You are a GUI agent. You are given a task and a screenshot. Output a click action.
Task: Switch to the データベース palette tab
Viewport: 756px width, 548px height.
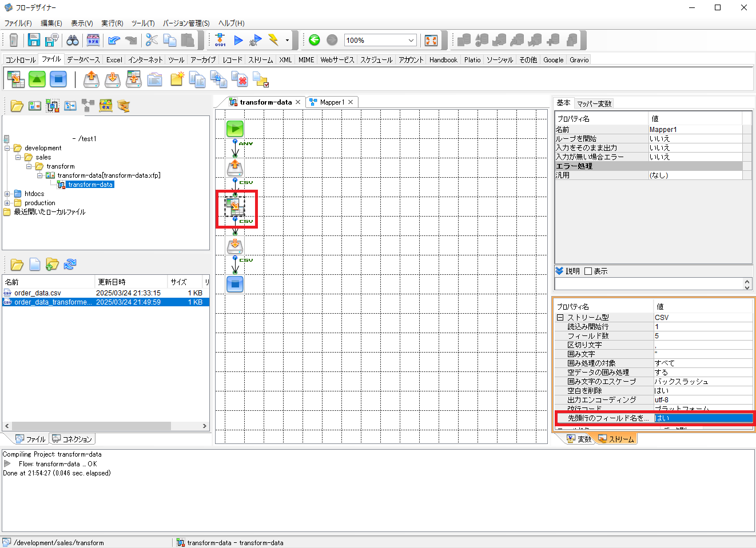[x=83, y=59]
